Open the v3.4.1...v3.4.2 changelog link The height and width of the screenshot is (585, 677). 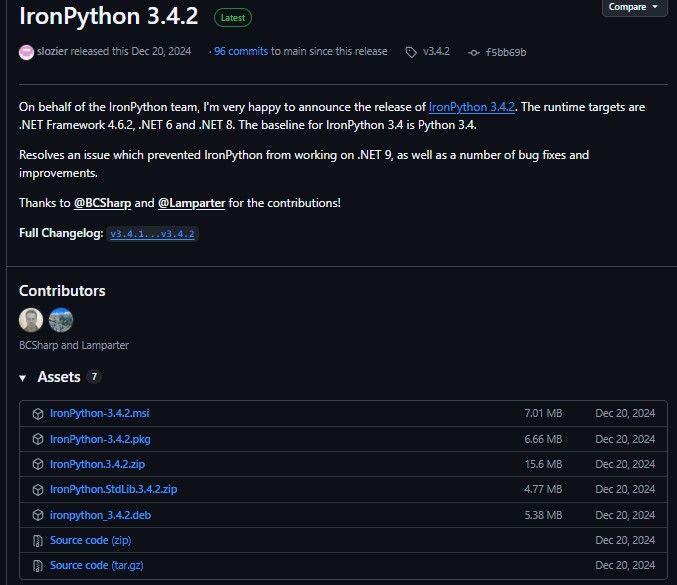tap(152, 234)
